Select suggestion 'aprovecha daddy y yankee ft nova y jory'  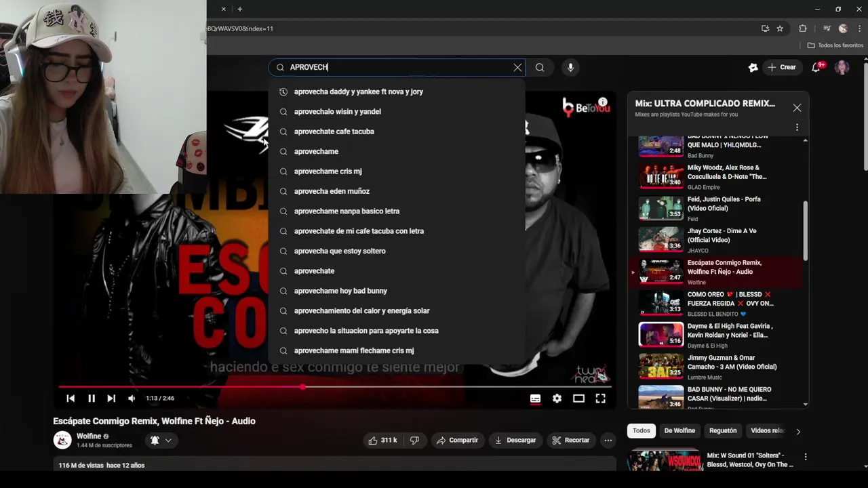tap(397, 91)
